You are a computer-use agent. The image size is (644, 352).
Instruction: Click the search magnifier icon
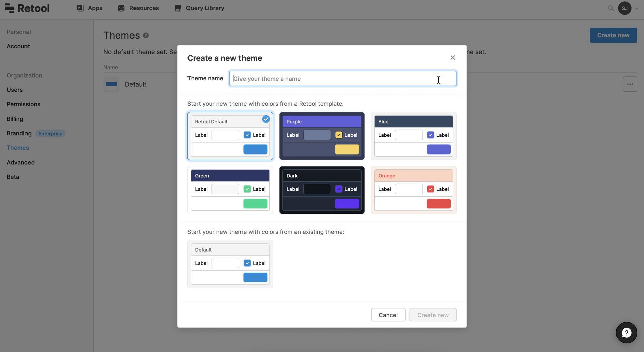pos(611,8)
